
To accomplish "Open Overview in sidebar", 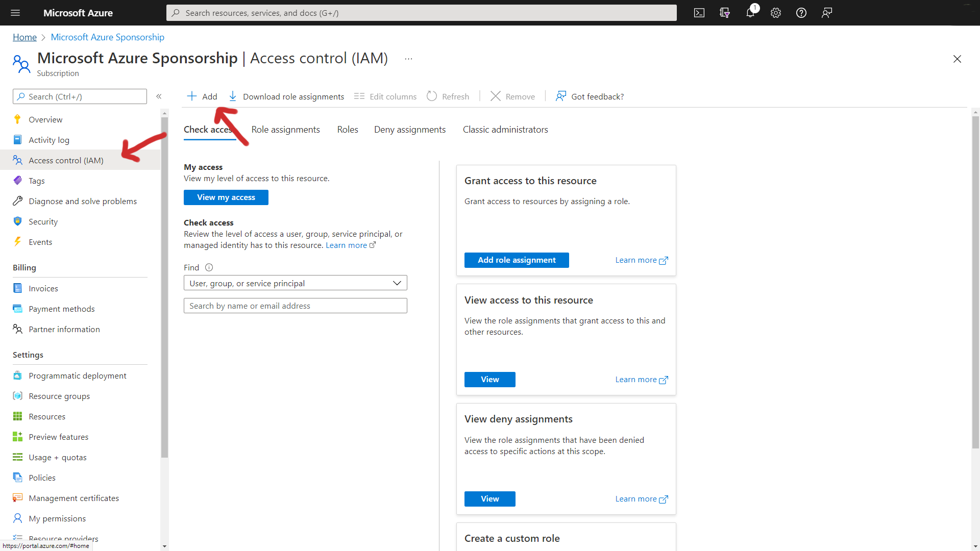I will 80,119.
